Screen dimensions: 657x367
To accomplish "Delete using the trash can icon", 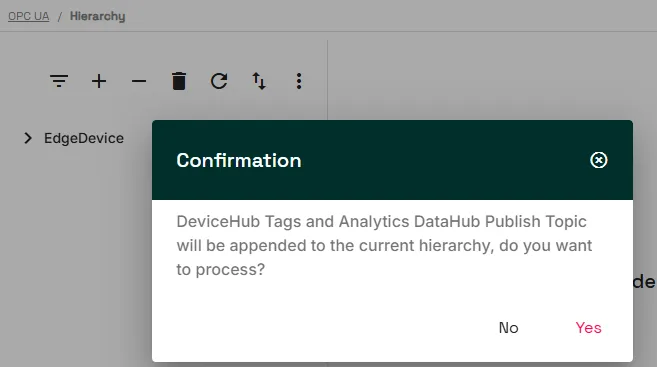I will (x=179, y=81).
